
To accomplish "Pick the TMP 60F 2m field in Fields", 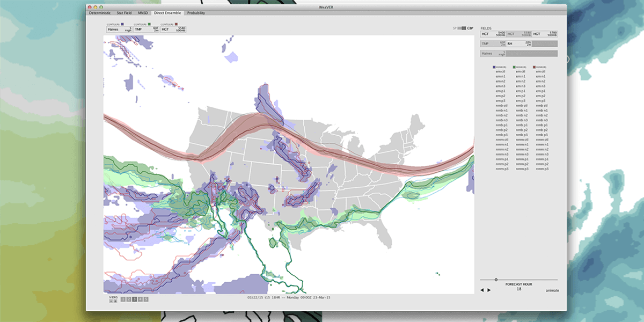I will pos(493,43).
